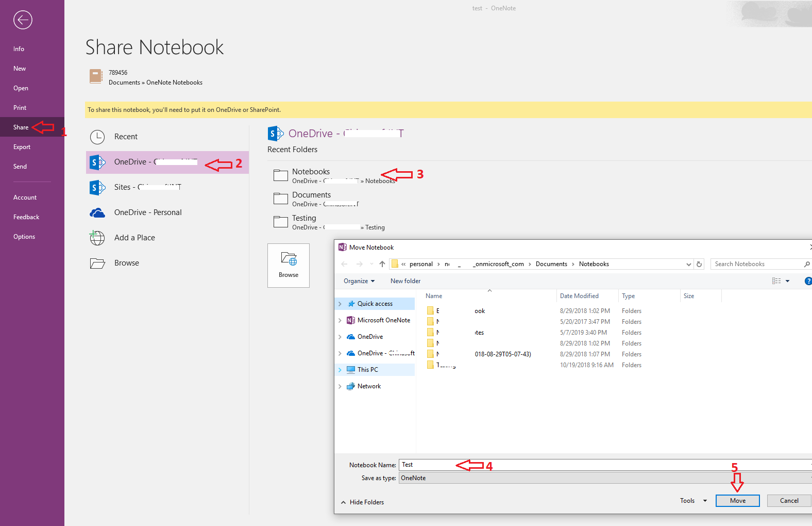Open the Testing recent folder icon
Viewport: 812px width, 526px height.
pos(281,222)
